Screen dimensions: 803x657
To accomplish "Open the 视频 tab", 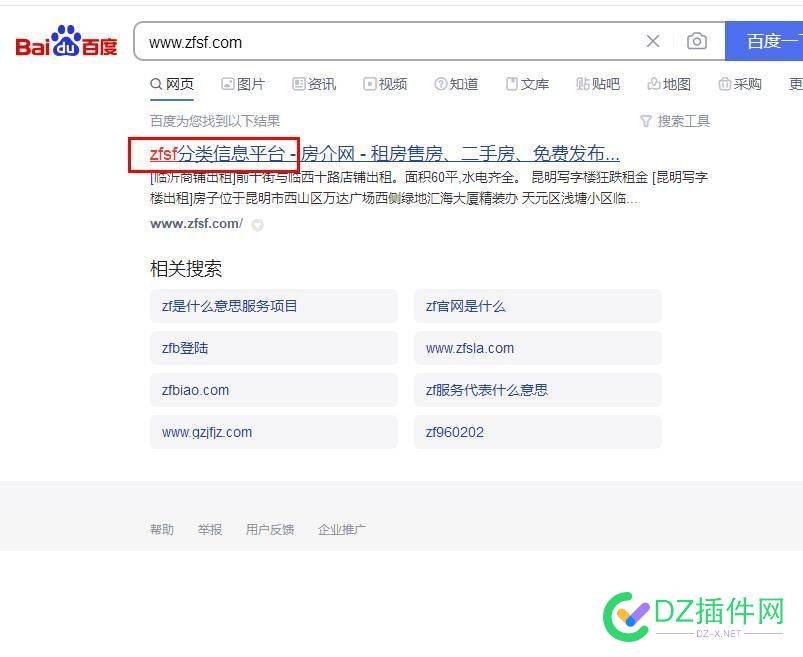I will 385,83.
